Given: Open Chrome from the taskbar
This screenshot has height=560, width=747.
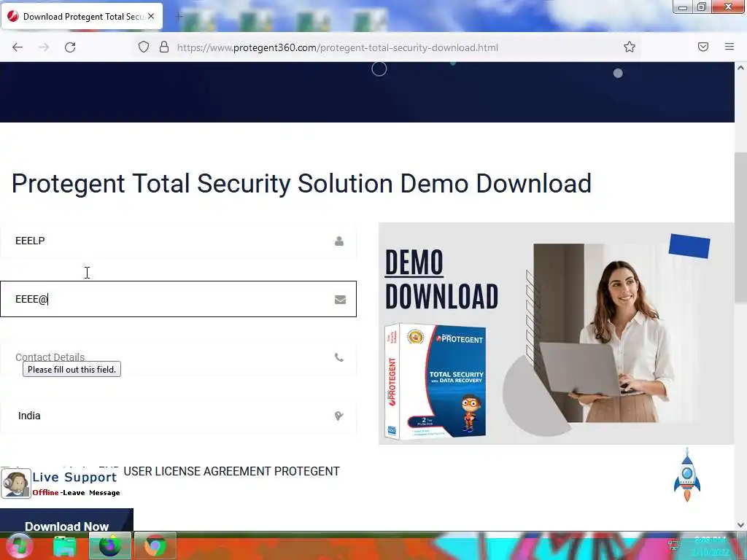Looking at the screenshot, I should 155,545.
